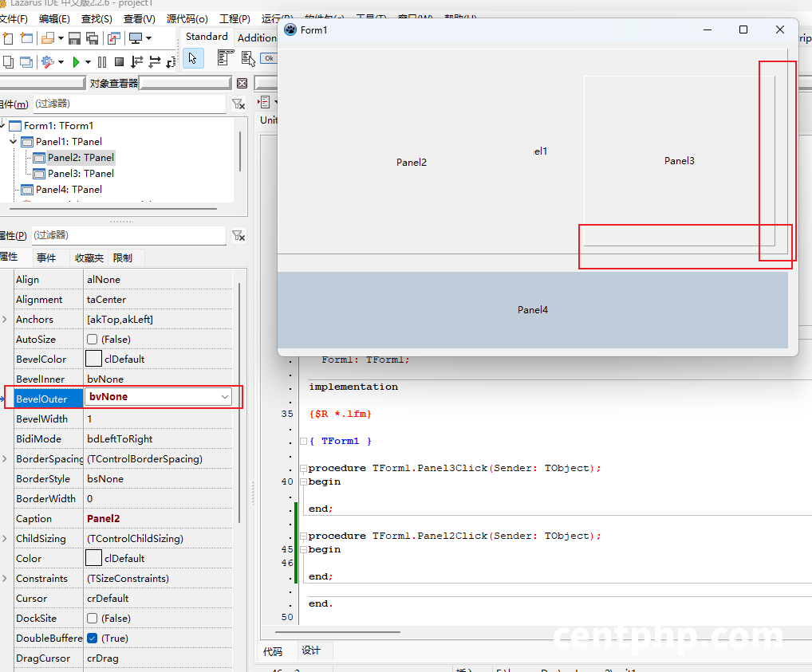Click the Stop program icon
Screen dimensions: 812x672
tap(119, 62)
